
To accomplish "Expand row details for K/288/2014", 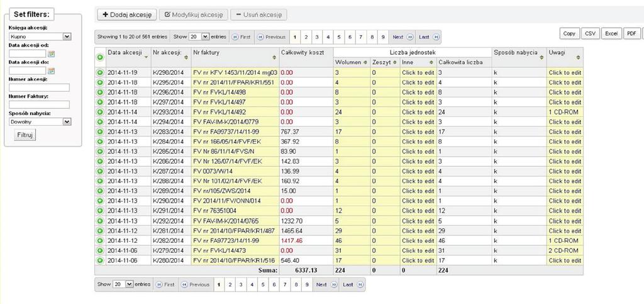I will (x=100, y=181).
